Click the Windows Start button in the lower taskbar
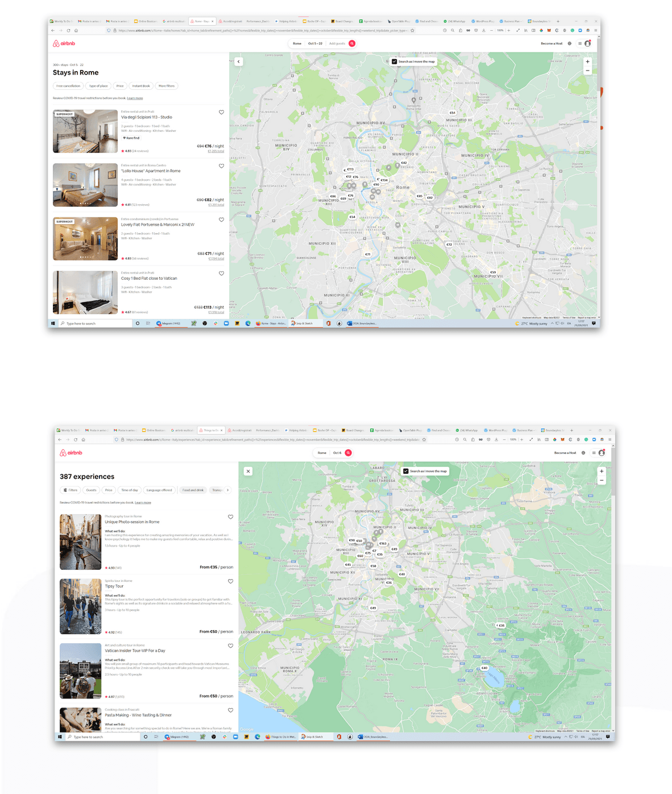Viewport: 672px width, 794px height. point(60,737)
